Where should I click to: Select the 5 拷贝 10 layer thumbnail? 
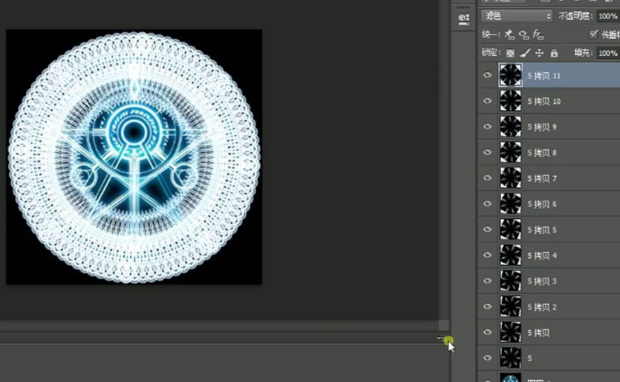click(510, 101)
